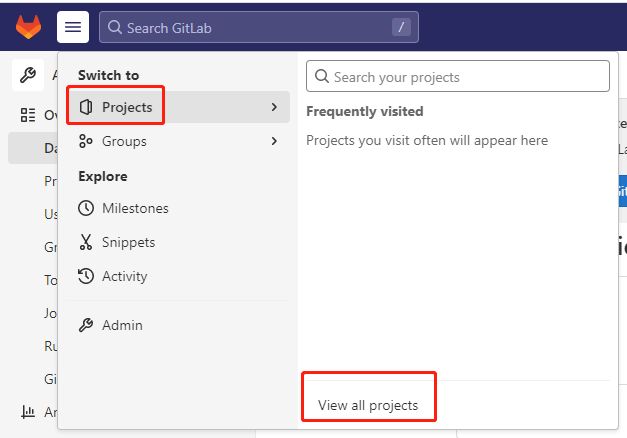Click the View all projects link
The width and height of the screenshot is (627, 438).
tap(368, 405)
